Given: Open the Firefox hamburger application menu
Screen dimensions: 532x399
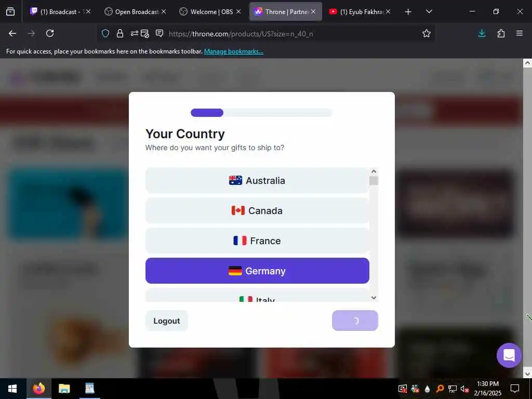Looking at the screenshot, I should coord(520,33).
